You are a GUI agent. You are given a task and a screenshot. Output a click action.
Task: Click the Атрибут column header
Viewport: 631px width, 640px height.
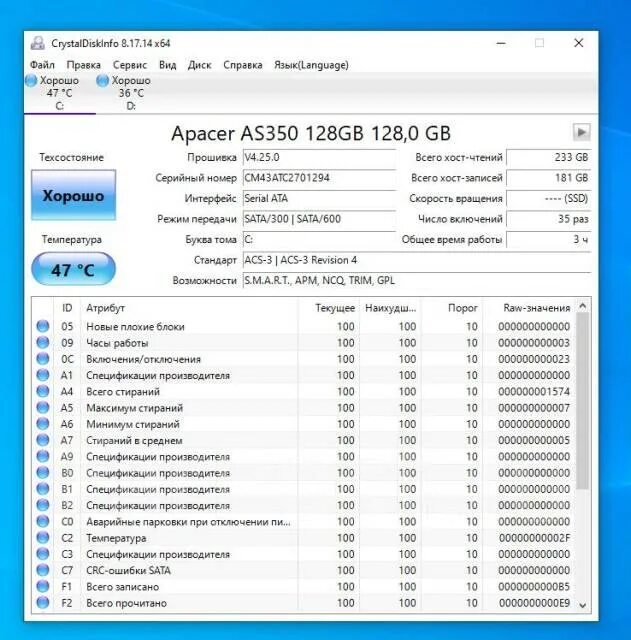pyautogui.click(x=189, y=308)
